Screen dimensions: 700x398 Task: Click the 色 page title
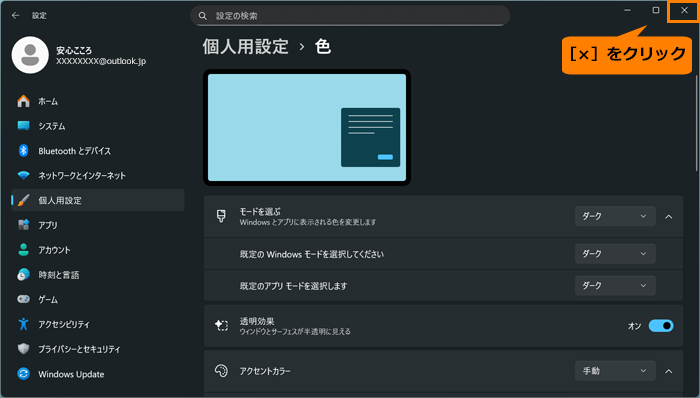click(323, 47)
